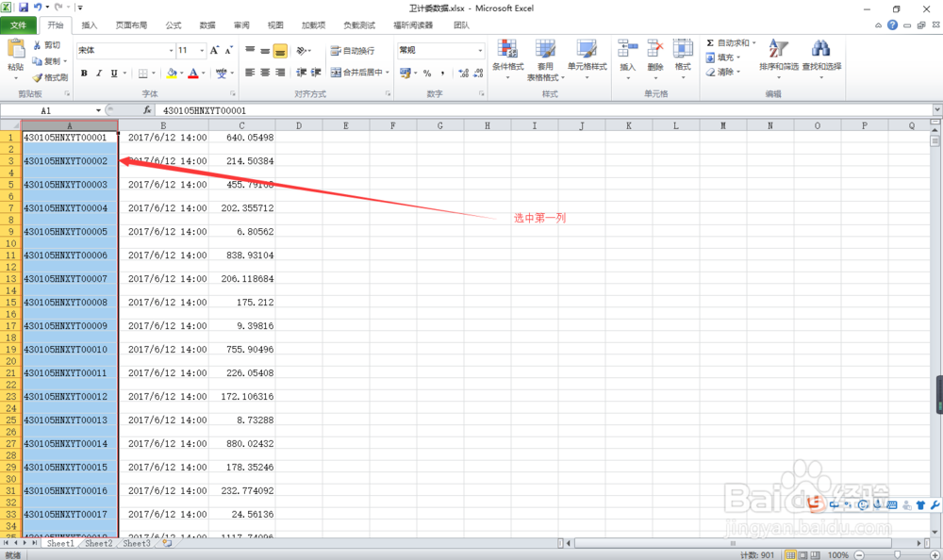Screen dimensions: 943x560
Task: Increase font size with the large A icon
Action: (214, 51)
